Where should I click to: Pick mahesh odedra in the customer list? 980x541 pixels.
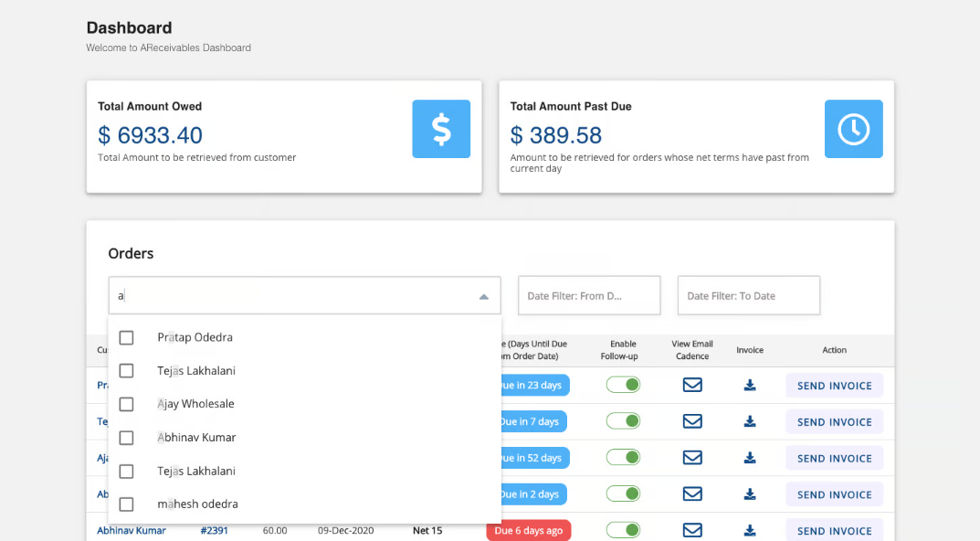coord(197,504)
